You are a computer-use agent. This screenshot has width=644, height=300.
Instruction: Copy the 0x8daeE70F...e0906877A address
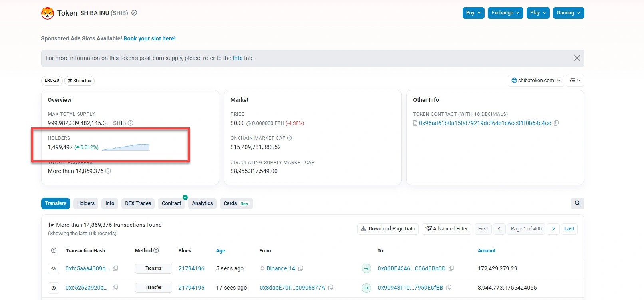point(331,288)
